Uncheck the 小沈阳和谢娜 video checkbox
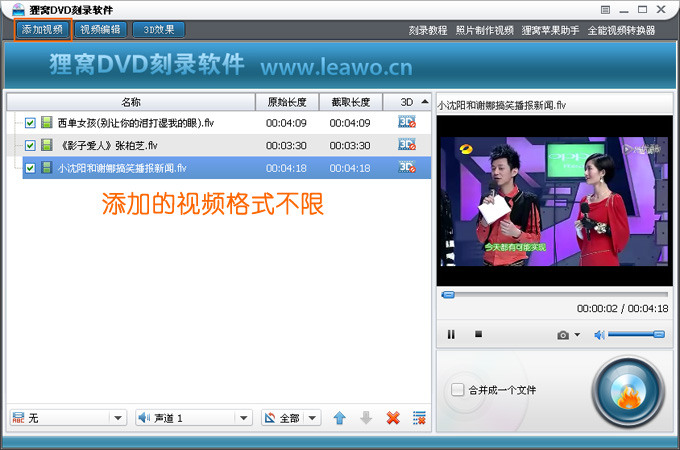Screen dimensions: 680x450 pos(30,168)
